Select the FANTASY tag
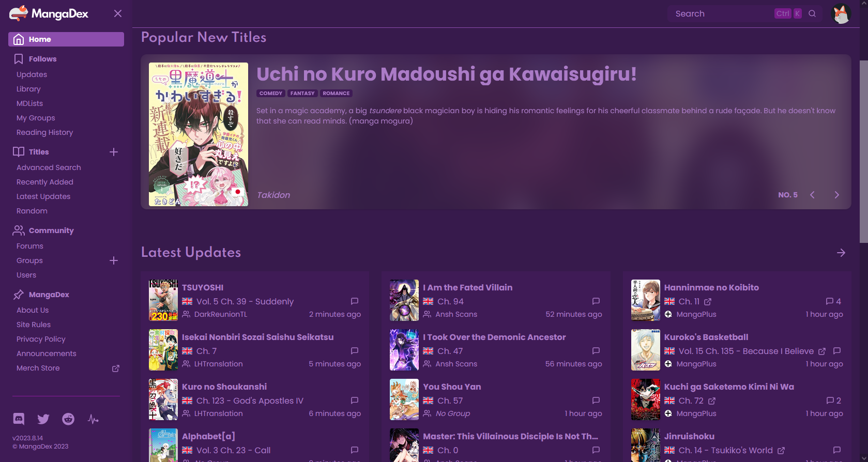This screenshot has width=868, height=462. 302,94
